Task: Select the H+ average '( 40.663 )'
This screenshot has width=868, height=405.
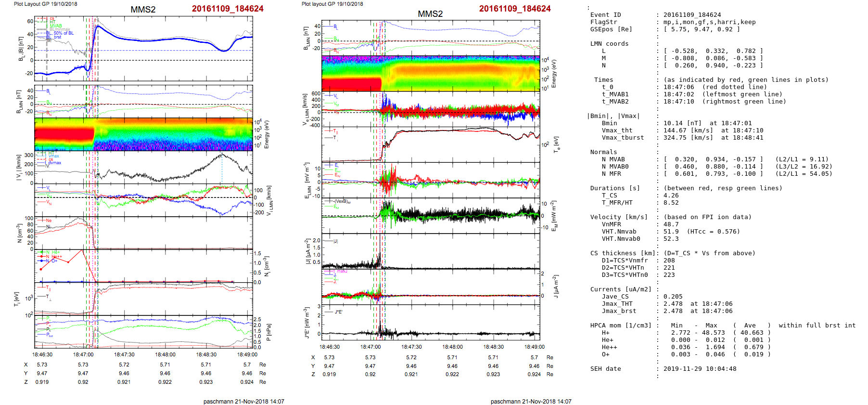Action: 752,333
